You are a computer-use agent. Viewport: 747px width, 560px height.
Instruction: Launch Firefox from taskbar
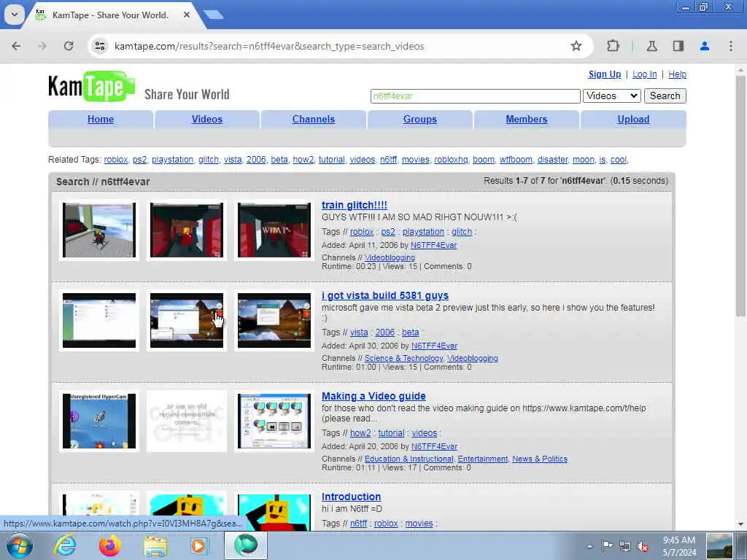click(110, 545)
